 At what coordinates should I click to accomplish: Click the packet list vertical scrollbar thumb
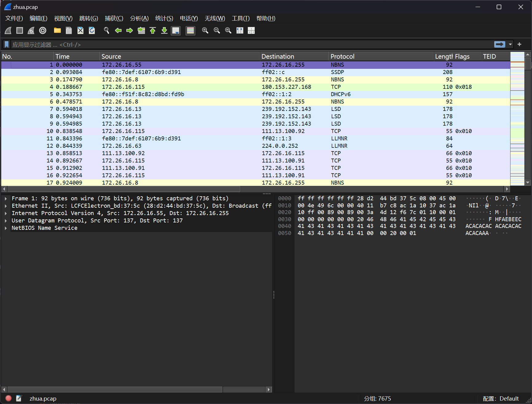[528, 64]
